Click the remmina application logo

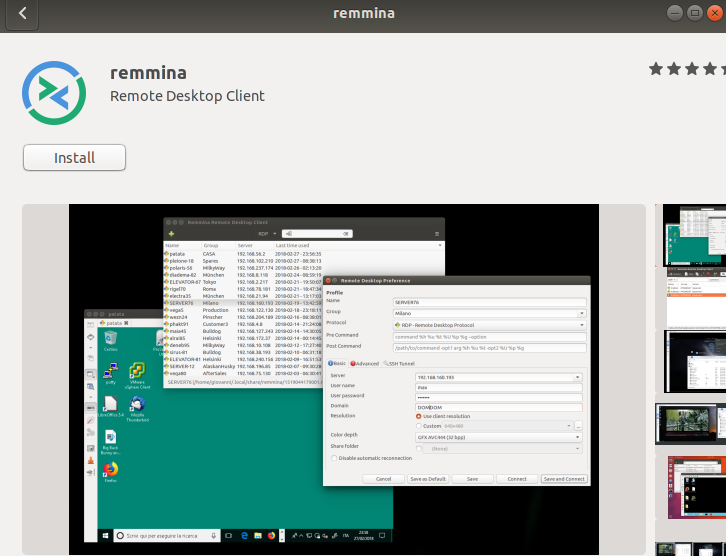[54, 93]
